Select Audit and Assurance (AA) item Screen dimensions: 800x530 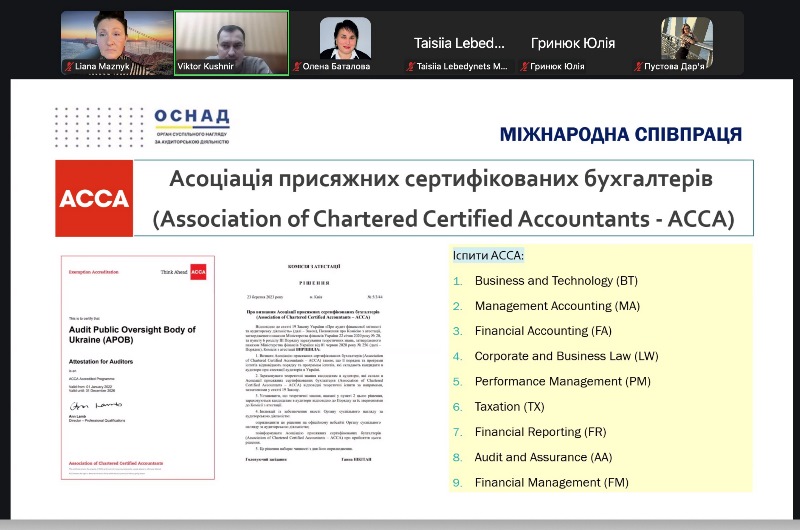pos(543,457)
